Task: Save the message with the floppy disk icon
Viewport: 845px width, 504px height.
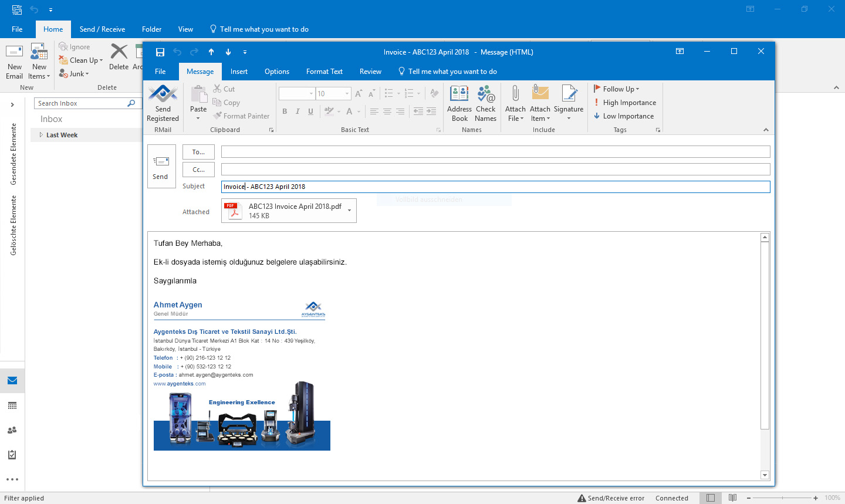Action: point(160,52)
